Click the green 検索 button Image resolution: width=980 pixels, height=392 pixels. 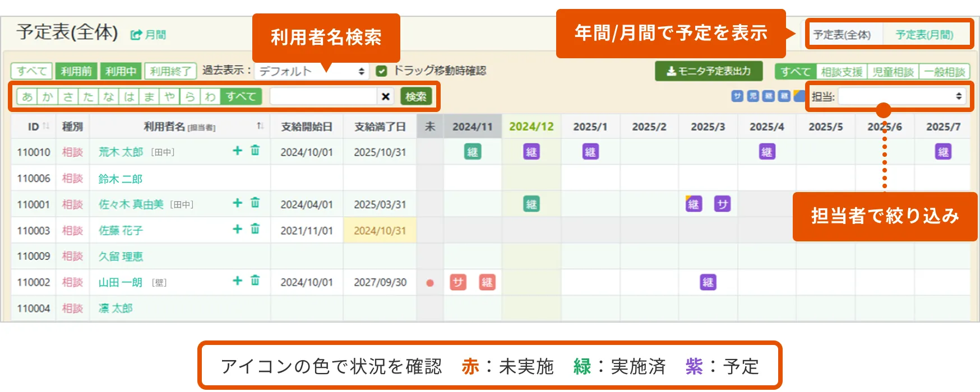coord(416,96)
